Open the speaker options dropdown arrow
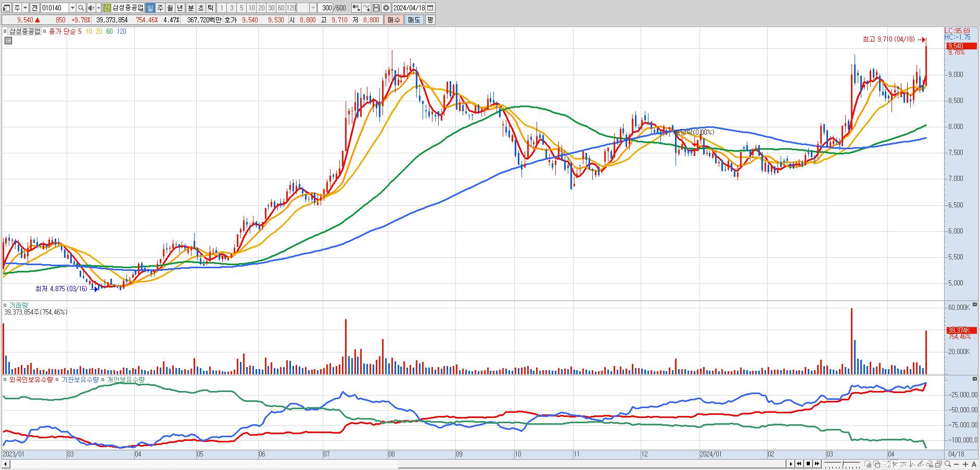 point(98,8)
